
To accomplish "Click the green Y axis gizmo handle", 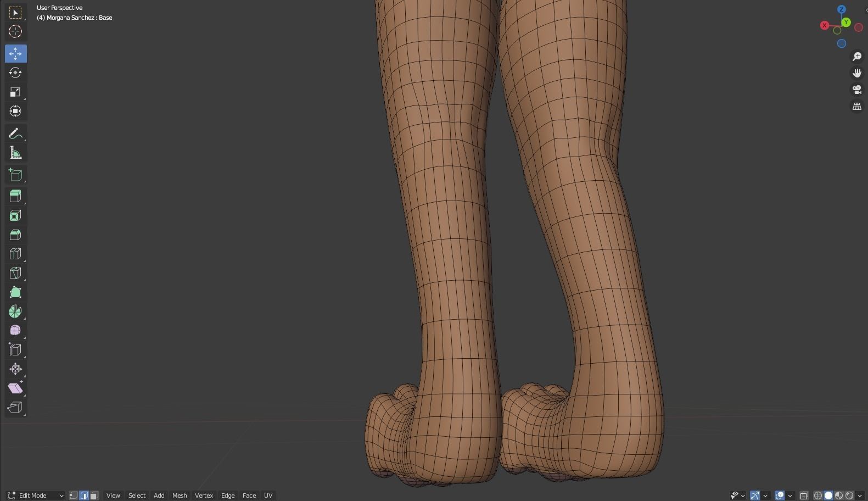I will click(846, 23).
